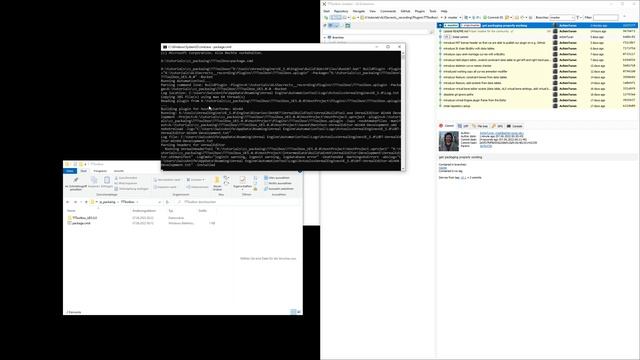Viewport: 640px width, 360px height.
Task: Switch to the Diff tab
Action: click(x=463, y=126)
